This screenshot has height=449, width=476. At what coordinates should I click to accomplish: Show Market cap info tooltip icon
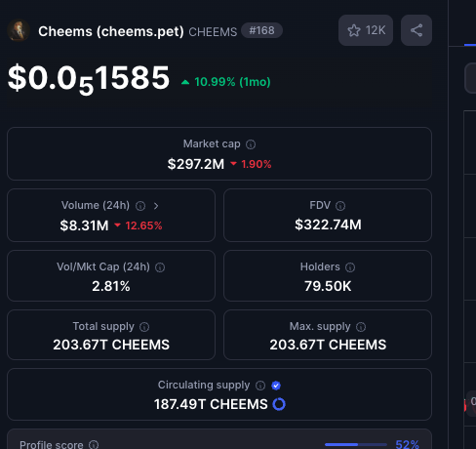[x=251, y=144]
